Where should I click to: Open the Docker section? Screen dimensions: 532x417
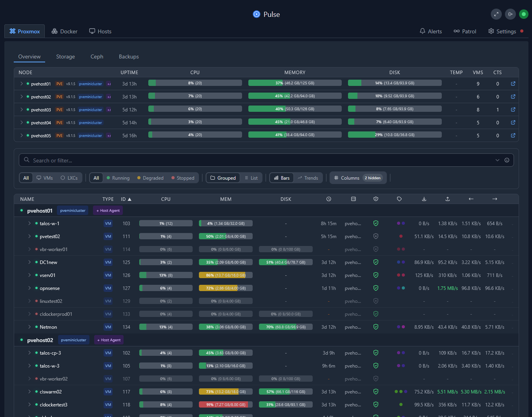(x=64, y=31)
